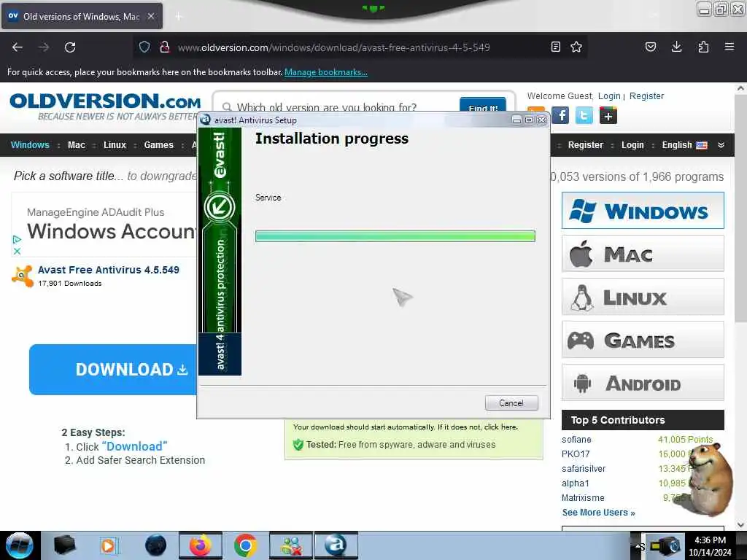
Task: Click the black box taskbar icon
Action: tap(65, 545)
